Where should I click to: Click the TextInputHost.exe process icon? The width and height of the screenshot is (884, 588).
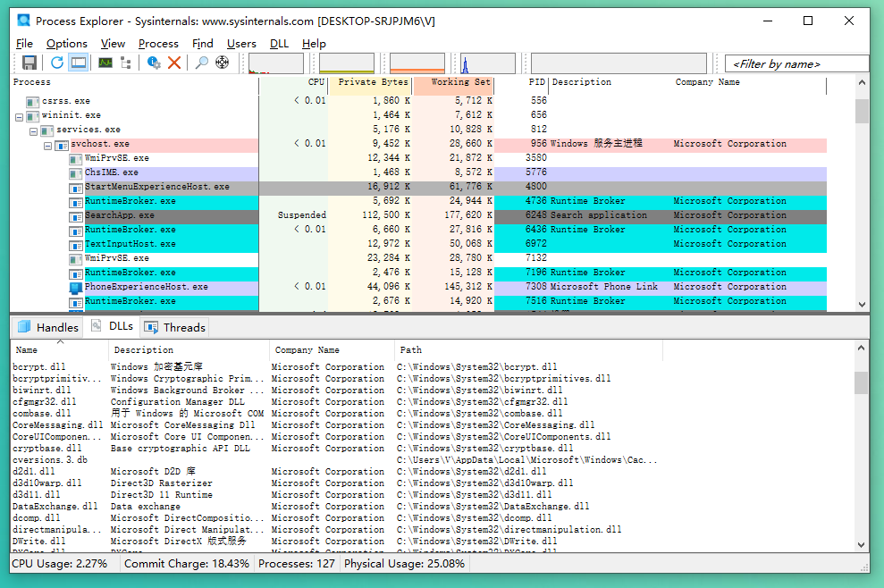point(76,245)
